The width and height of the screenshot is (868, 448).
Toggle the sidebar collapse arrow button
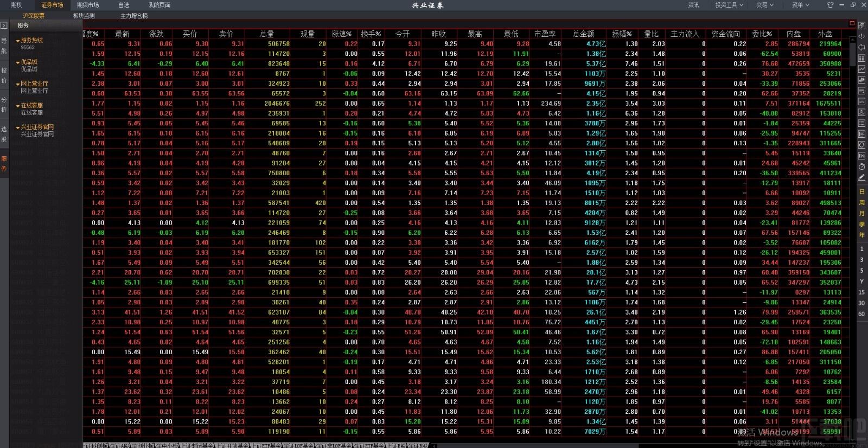[x=4, y=25]
